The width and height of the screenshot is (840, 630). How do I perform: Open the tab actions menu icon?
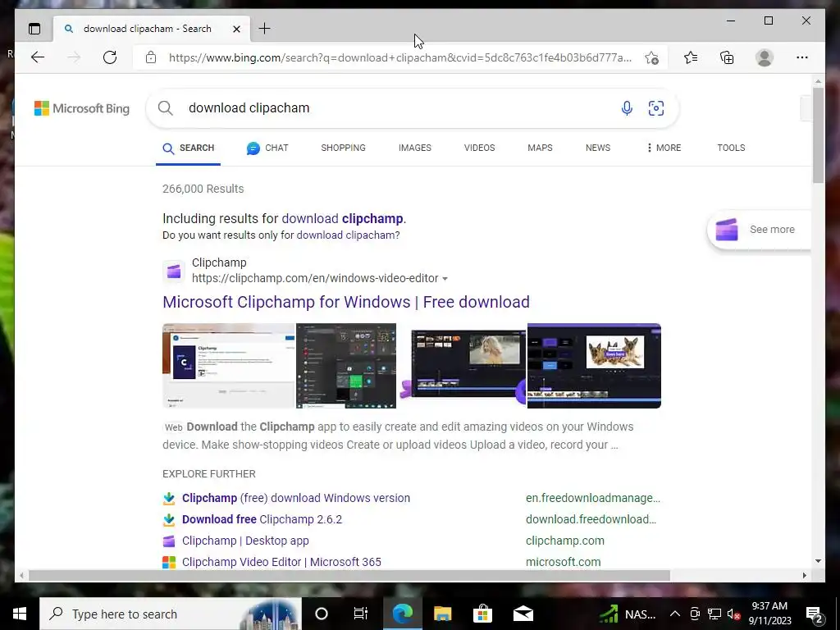point(34,29)
